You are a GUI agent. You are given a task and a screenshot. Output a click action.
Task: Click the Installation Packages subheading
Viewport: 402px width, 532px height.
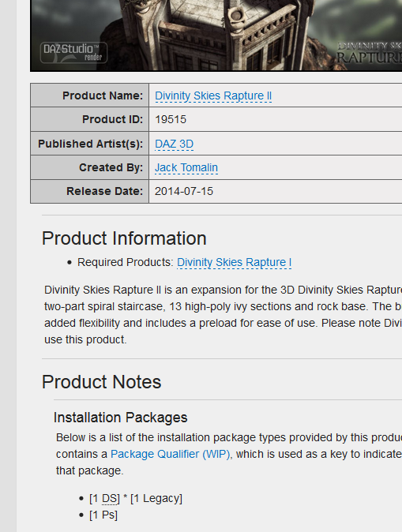point(121,418)
